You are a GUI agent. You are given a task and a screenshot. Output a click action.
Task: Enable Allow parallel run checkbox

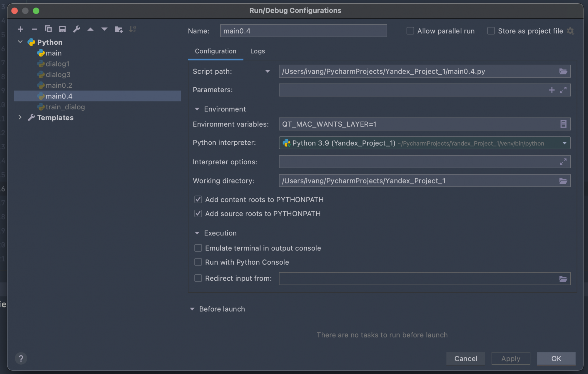pyautogui.click(x=410, y=31)
